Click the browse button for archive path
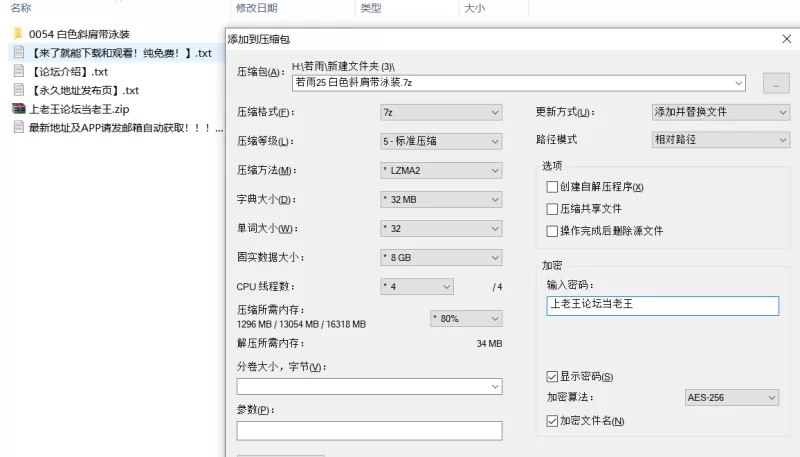The width and height of the screenshot is (800, 457). click(776, 83)
